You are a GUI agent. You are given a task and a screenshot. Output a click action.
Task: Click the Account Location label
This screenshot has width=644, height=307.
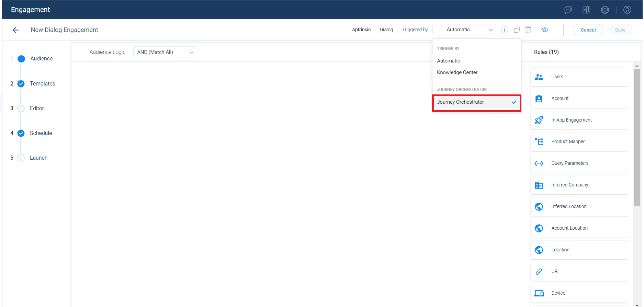[569, 228]
